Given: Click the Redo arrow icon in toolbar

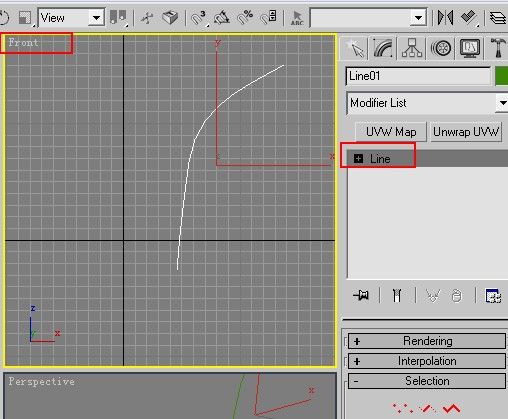Looking at the screenshot, I should click(x=4, y=17).
